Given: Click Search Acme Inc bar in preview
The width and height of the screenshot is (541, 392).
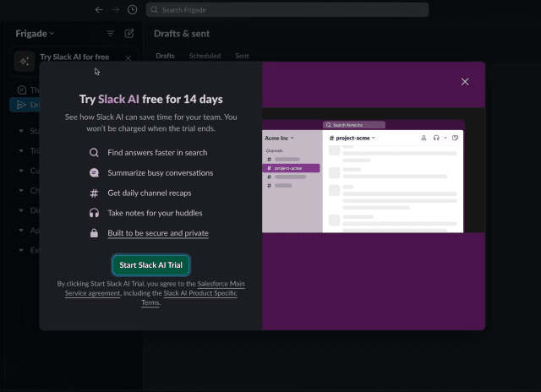Looking at the screenshot, I should point(354,125).
